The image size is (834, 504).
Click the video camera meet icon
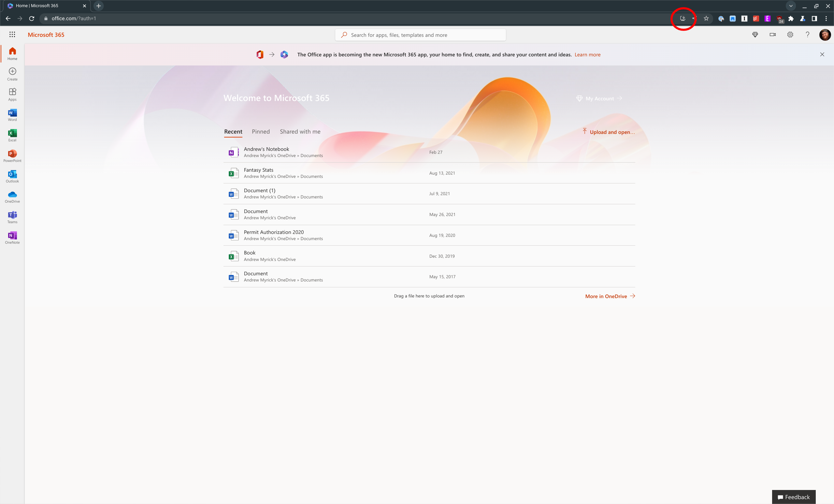[772, 35]
